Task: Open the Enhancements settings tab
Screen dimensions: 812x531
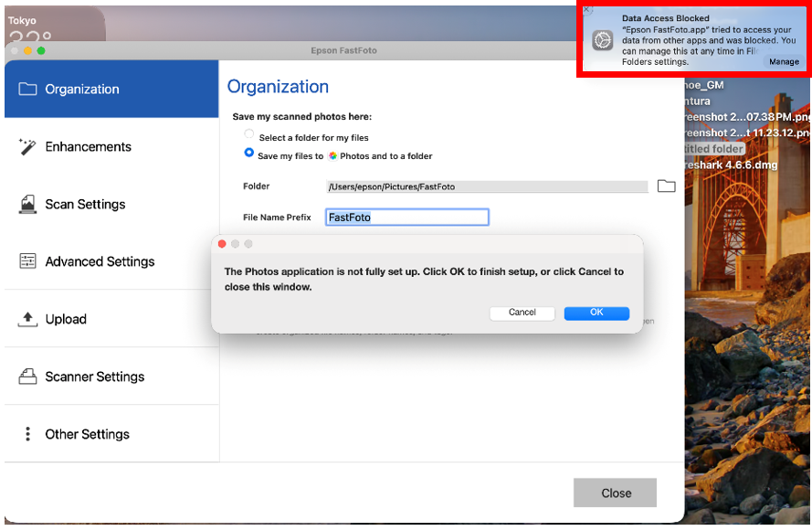Action: pyautogui.click(x=111, y=146)
